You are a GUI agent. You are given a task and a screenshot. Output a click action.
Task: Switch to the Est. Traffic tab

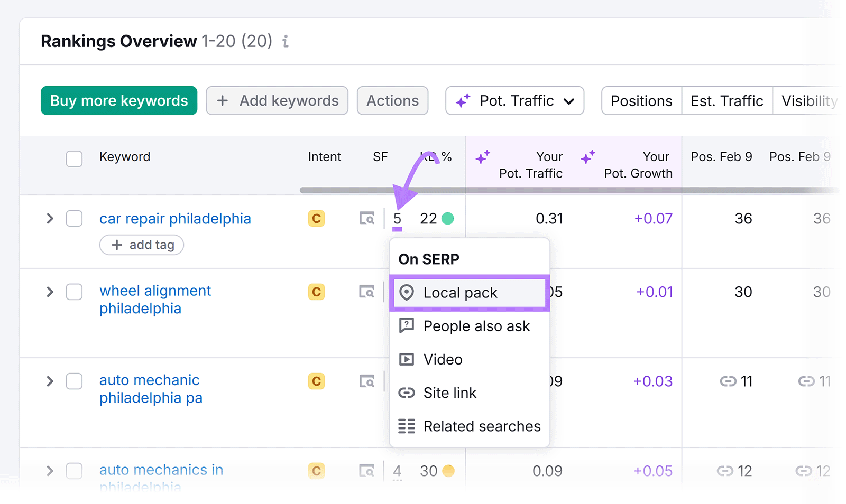pyautogui.click(x=727, y=100)
